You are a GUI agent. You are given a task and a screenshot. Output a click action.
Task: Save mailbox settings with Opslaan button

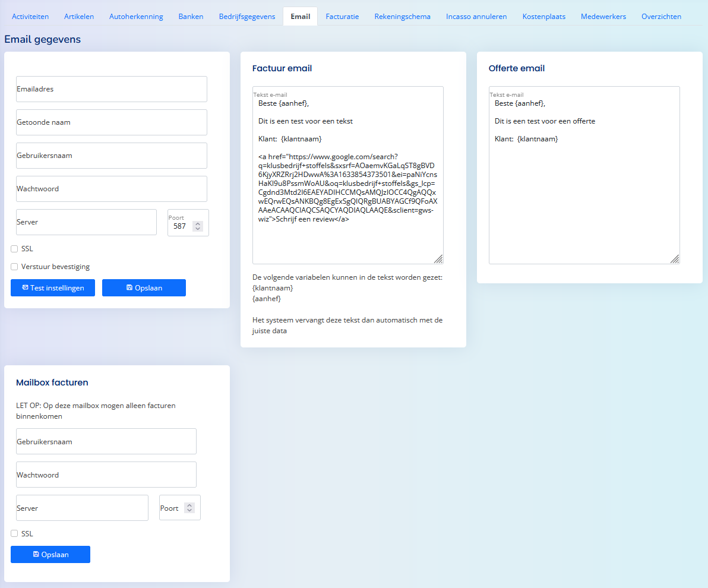(x=50, y=555)
